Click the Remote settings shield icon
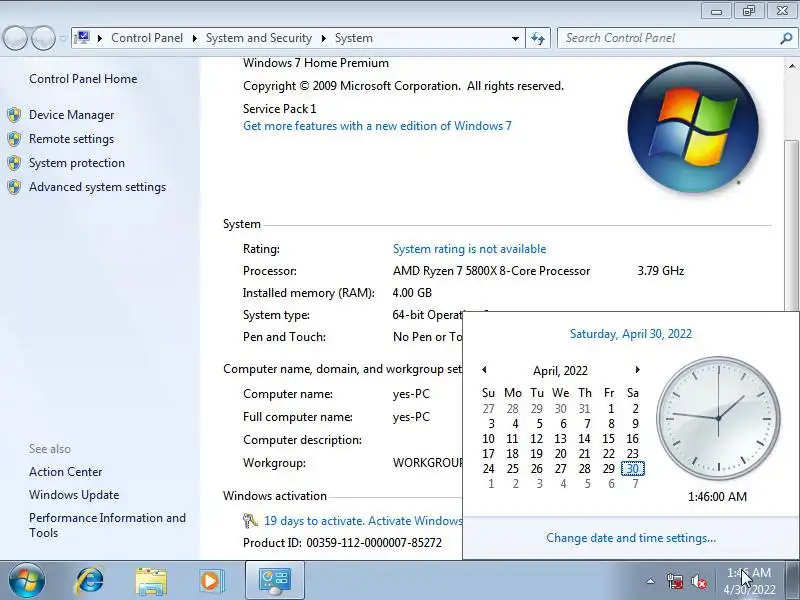 [14, 139]
